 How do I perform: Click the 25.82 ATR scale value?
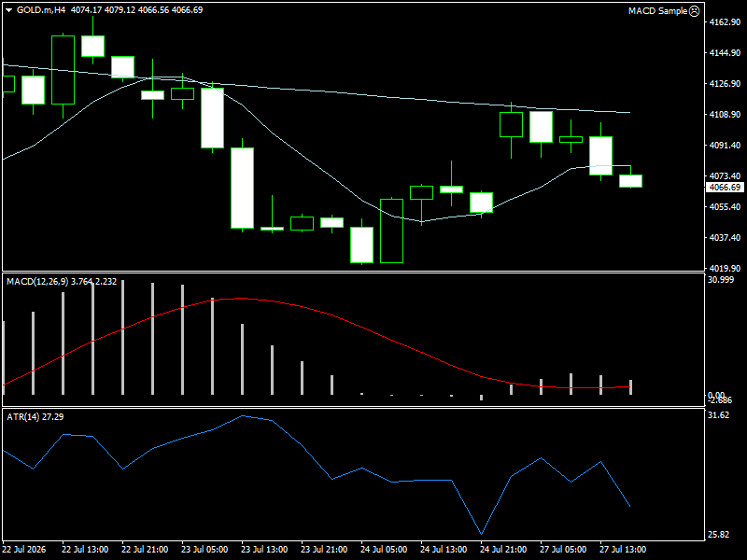pyautogui.click(x=718, y=534)
